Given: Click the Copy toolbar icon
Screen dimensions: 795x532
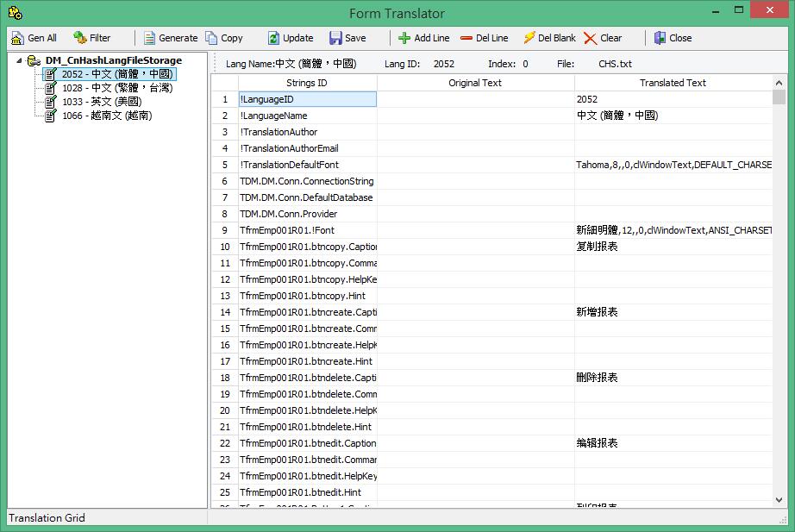Looking at the screenshot, I should point(212,38).
